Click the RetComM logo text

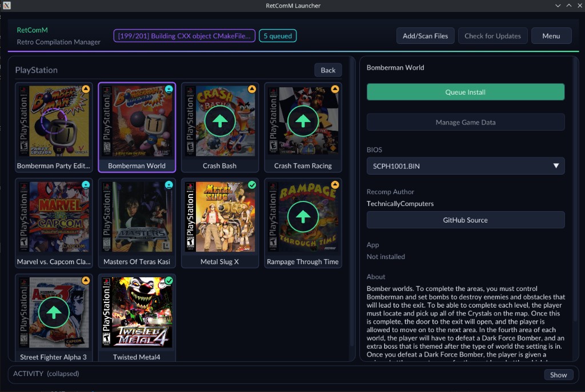click(32, 30)
